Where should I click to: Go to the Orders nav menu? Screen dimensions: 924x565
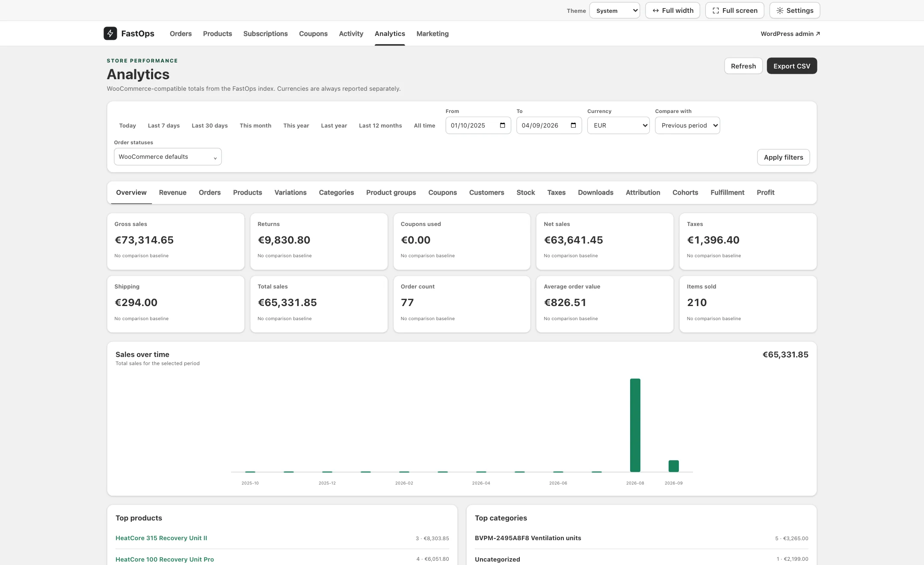(181, 33)
